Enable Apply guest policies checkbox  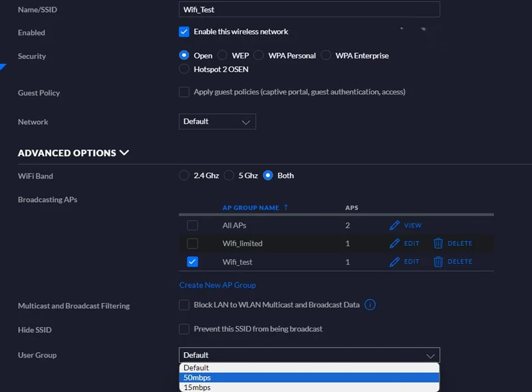(184, 92)
